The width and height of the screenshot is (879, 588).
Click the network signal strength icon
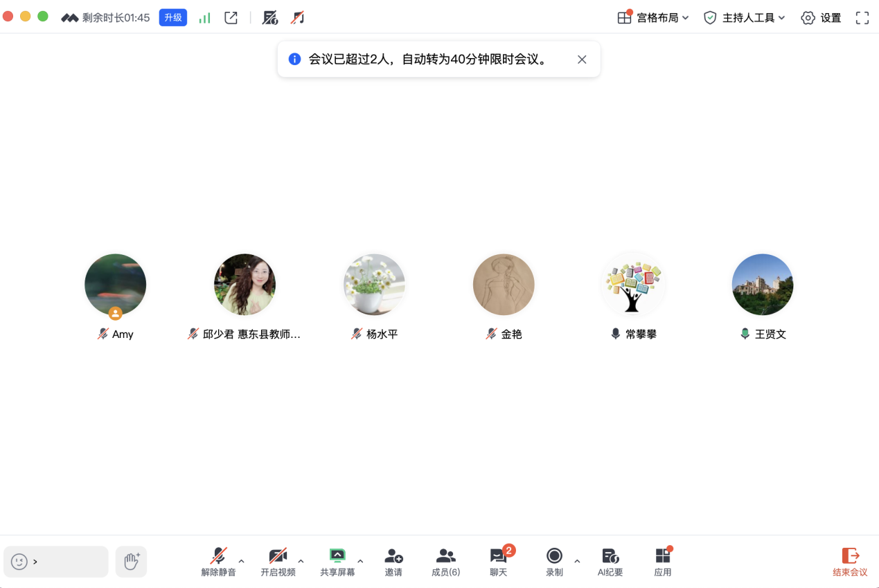204,18
